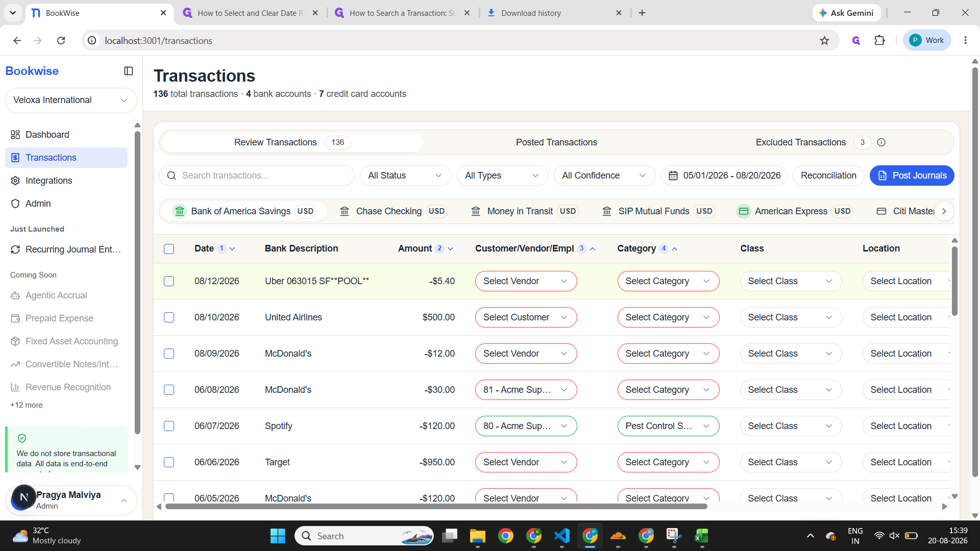Click the Windows Start button
The image size is (980, 551).
(278, 536)
